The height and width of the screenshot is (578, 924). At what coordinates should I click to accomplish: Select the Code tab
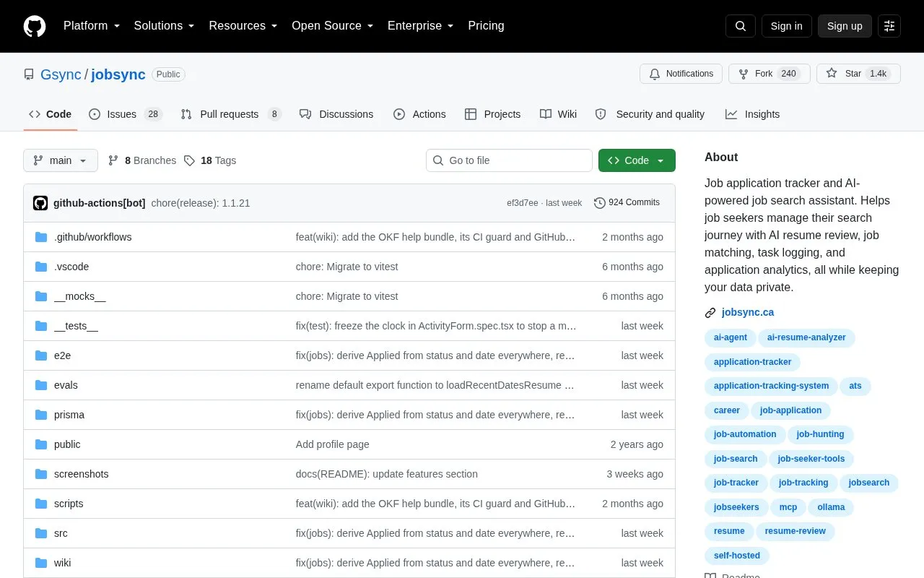pos(50,114)
